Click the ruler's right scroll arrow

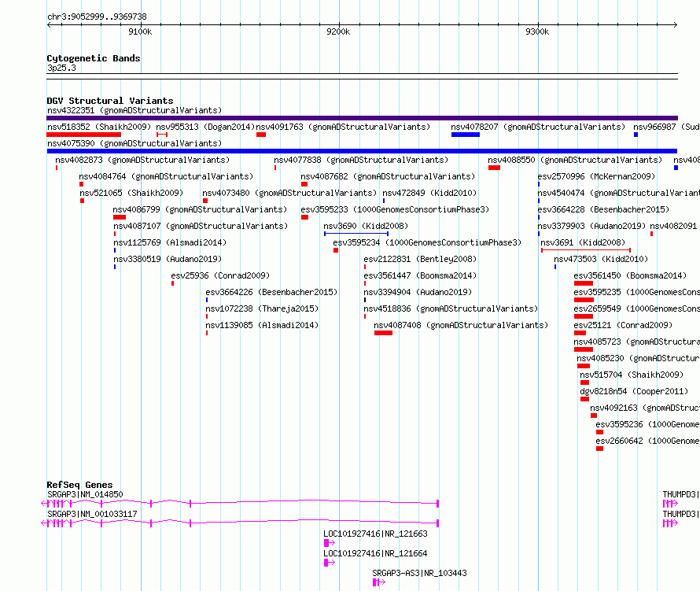(676, 25)
